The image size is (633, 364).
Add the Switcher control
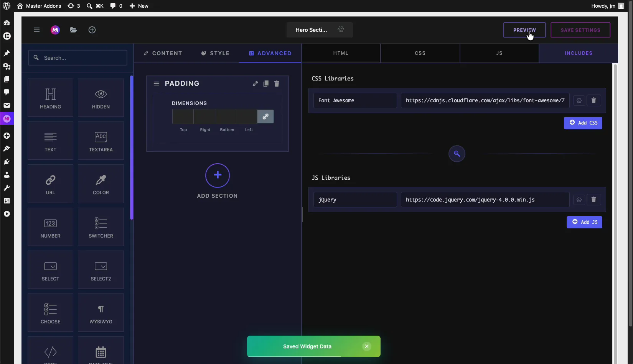point(101,227)
